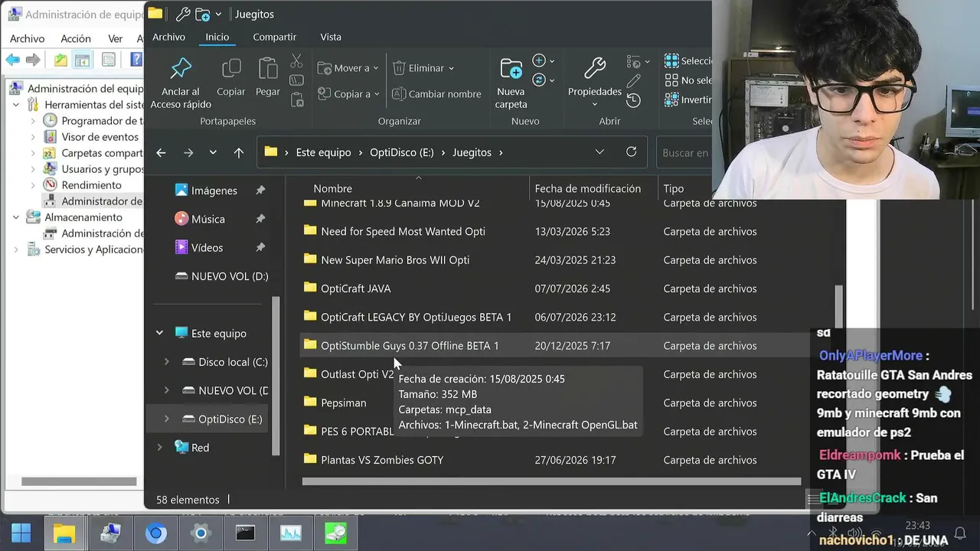
Task: Click the Copiar icon in the ribbon
Action: [230, 69]
